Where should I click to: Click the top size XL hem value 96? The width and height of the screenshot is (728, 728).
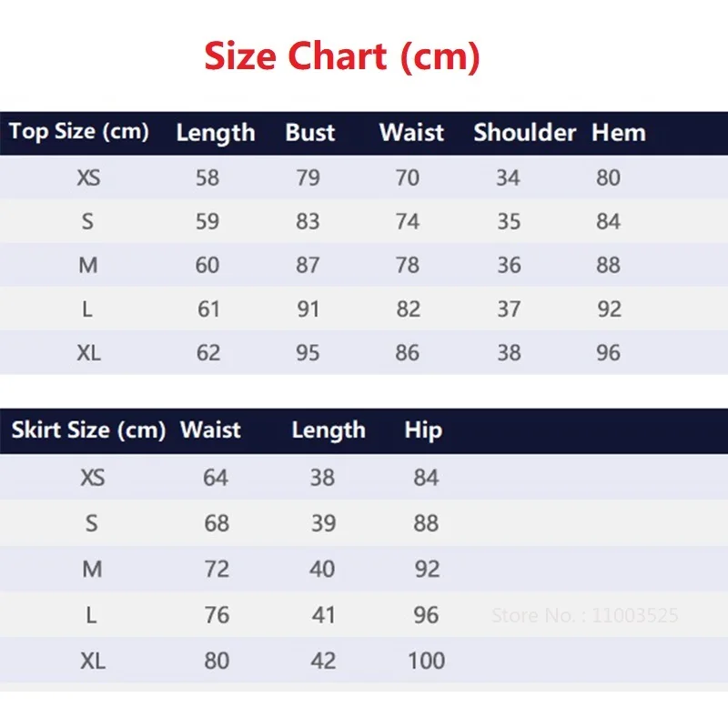click(609, 353)
